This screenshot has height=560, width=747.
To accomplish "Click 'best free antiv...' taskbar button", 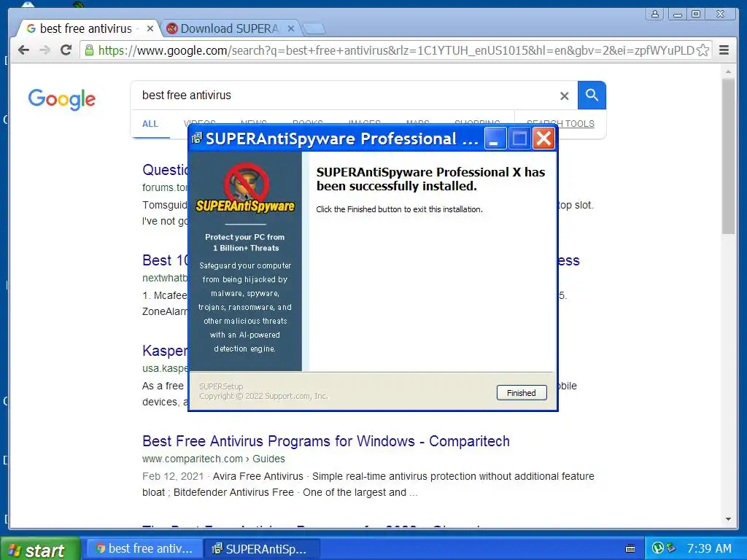I will [x=145, y=548].
